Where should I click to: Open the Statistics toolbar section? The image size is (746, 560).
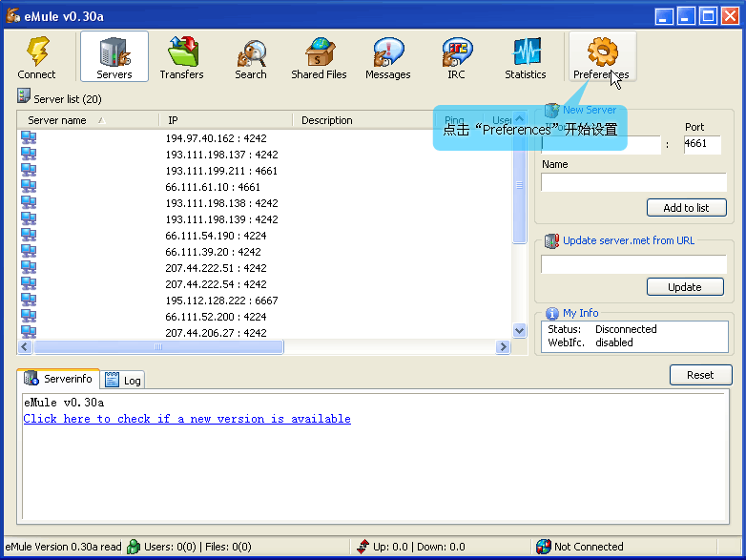(x=526, y=56)
